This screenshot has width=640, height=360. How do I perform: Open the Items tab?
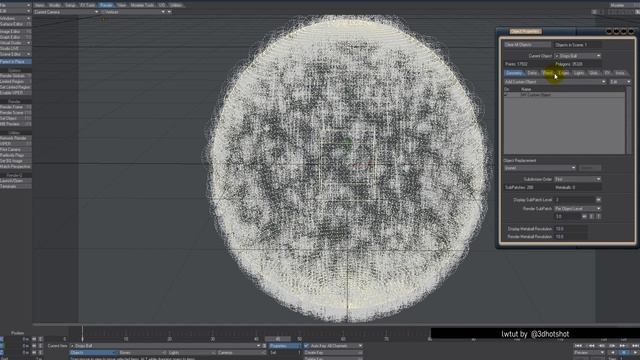39,5
